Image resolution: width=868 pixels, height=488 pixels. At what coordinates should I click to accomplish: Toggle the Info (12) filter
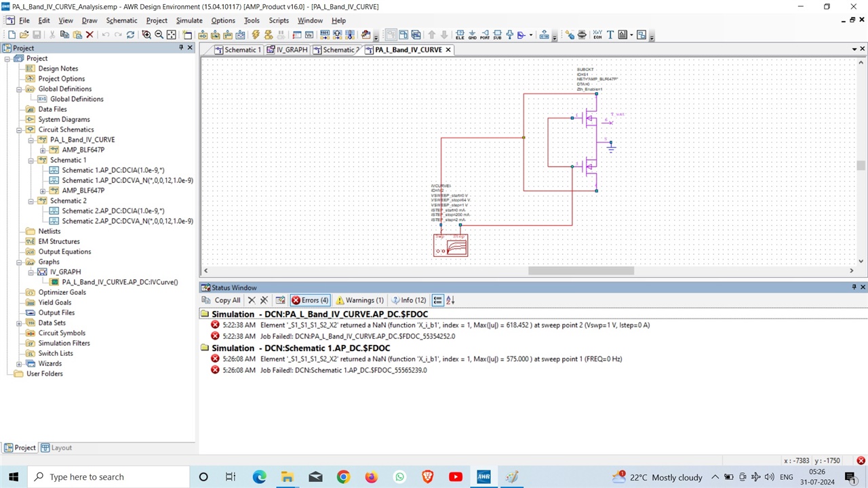coord(409,300)
